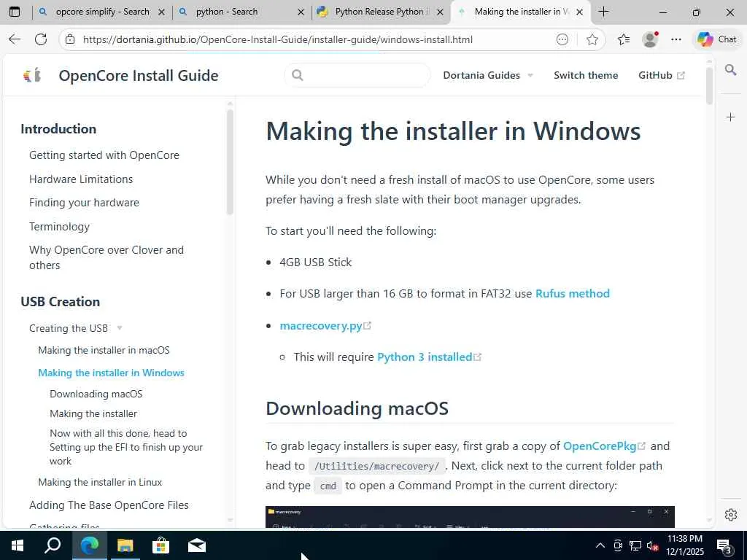This screenshot has width=747, height=560.
Task: Click the muted volume tray icon
Action: pos(653,545)
